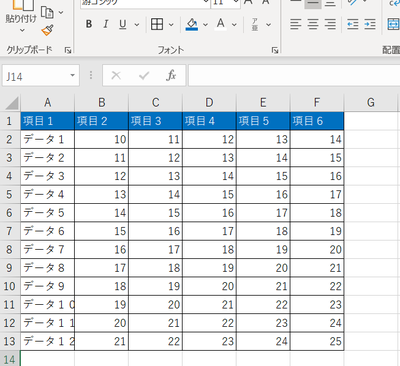Screen dimensions: 400x366
Task: Decrease indent icon
Action: pos(353,24)
